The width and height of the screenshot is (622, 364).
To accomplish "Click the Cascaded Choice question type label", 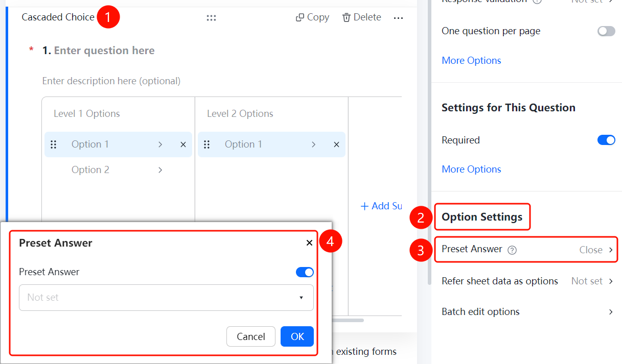I will [58, 17].
